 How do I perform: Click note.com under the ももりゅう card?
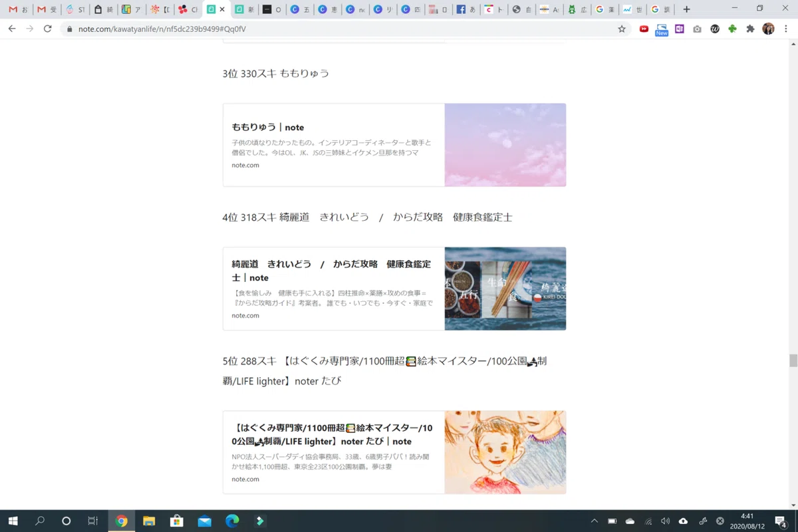pos(245,165)
